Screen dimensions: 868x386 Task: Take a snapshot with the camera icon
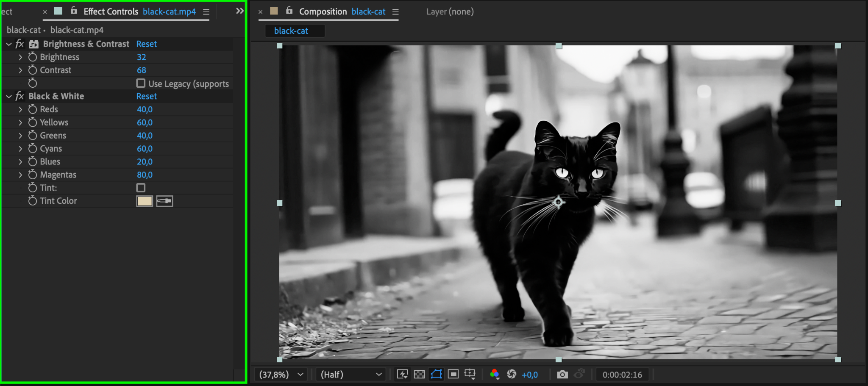click(x=562, y=375)
